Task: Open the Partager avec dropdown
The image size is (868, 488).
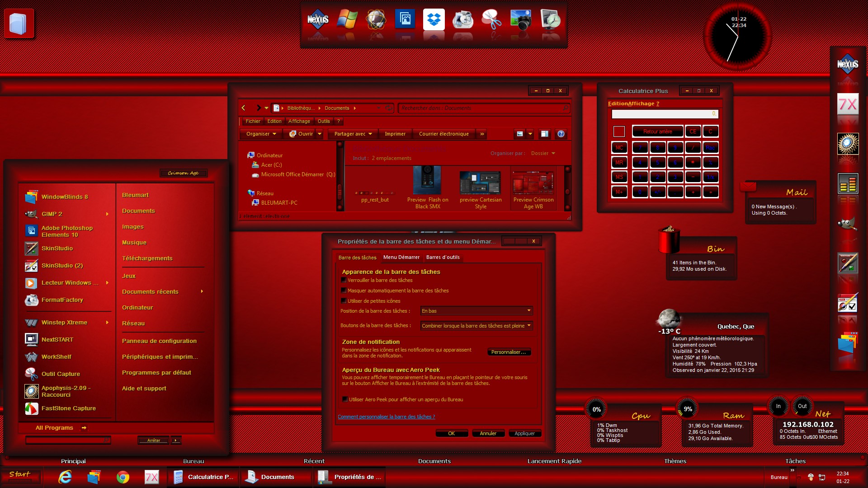Action: coord(353,134)
